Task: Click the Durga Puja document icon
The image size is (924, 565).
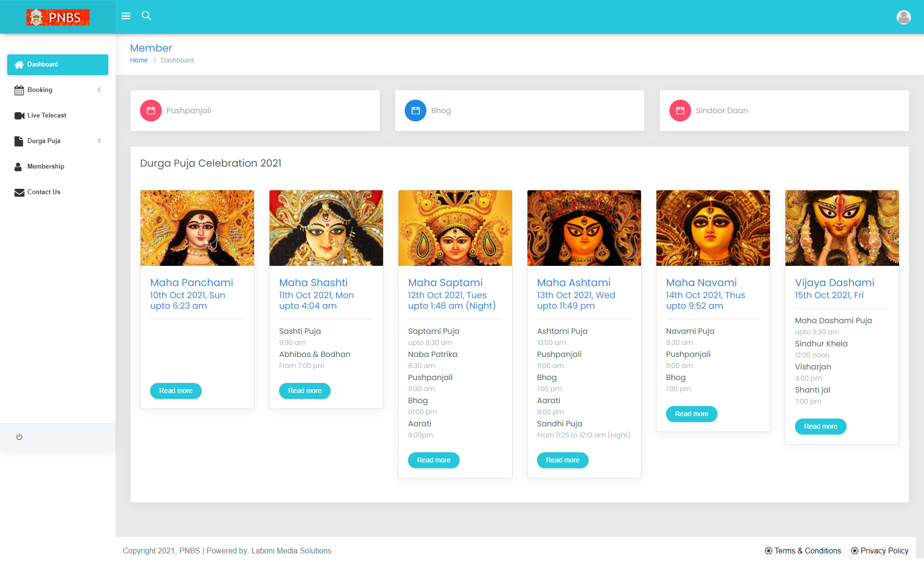Action: pyautogui.click(x=19, y=141)
